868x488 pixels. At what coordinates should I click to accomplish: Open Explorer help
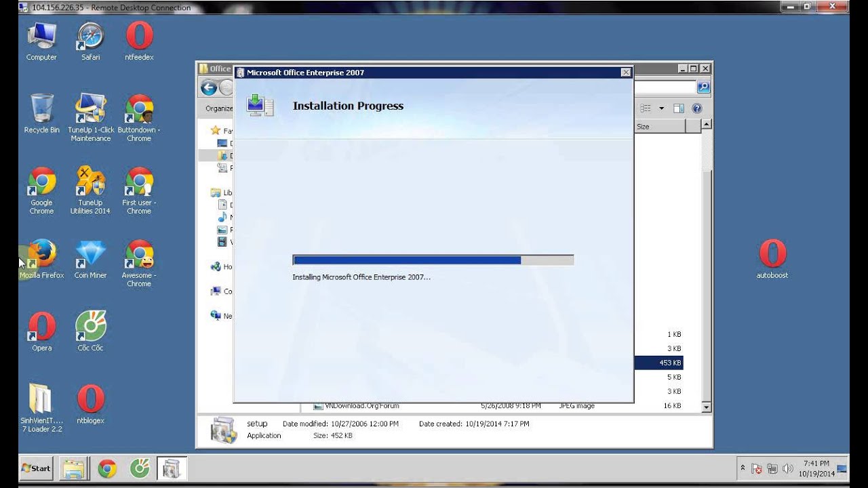(x=696, y=108)
